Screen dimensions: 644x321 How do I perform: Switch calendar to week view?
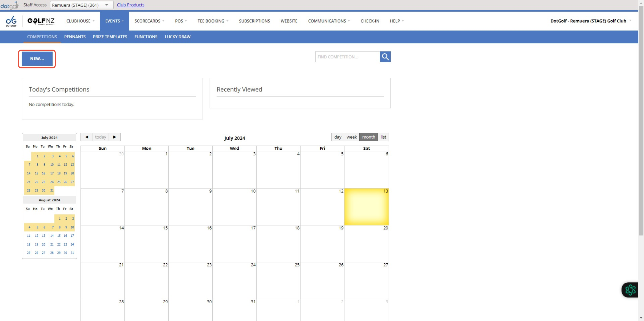tap(351, 137)
